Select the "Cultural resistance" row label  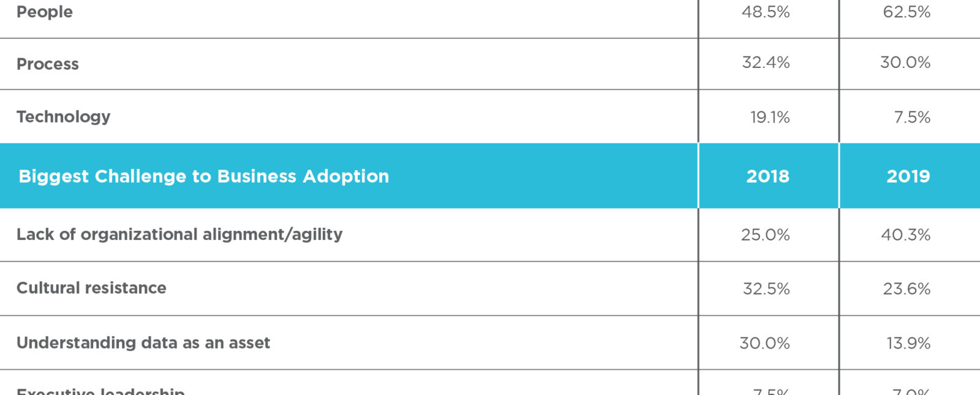91,288
